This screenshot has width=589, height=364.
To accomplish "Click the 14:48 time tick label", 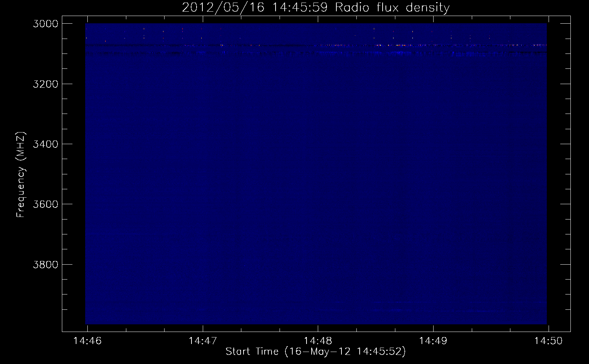I will click(318, 341).
